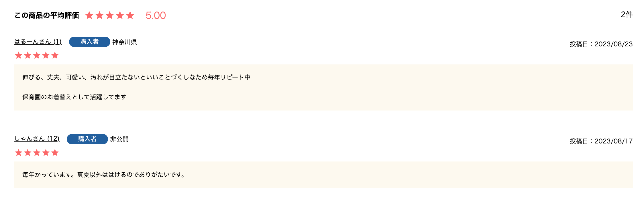Screen dimensions: 644x201
Task: Click the 購入者 badge beside しゃんさん
Action: [x=87, y=139]
